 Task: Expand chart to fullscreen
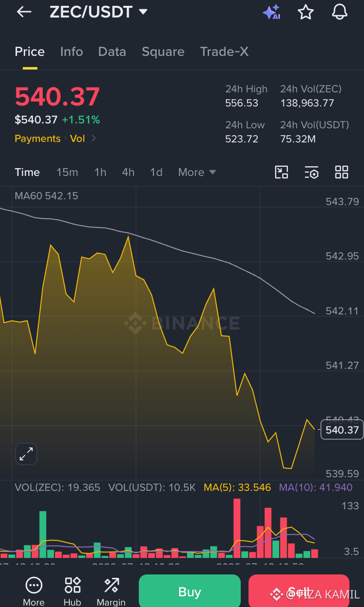click(26, 454)
